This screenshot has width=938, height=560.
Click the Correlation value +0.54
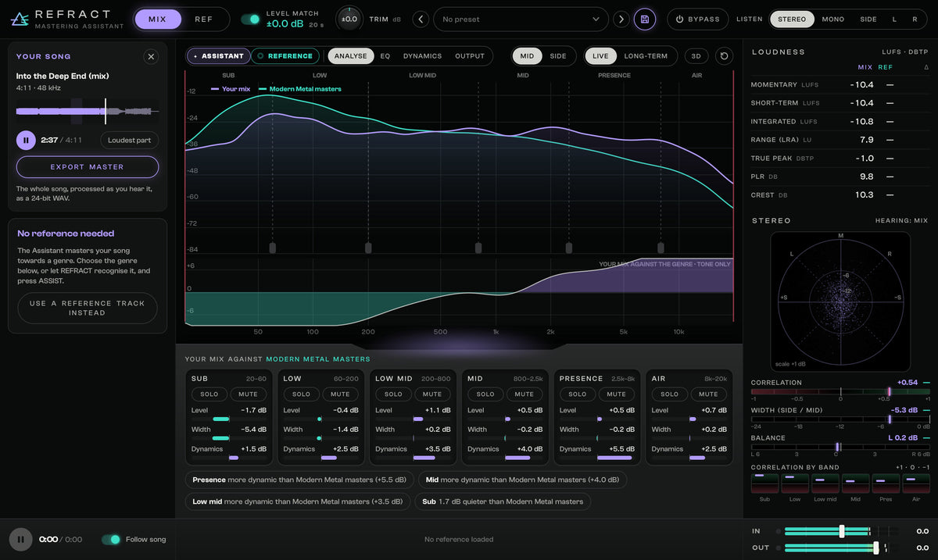pos(908,383)
